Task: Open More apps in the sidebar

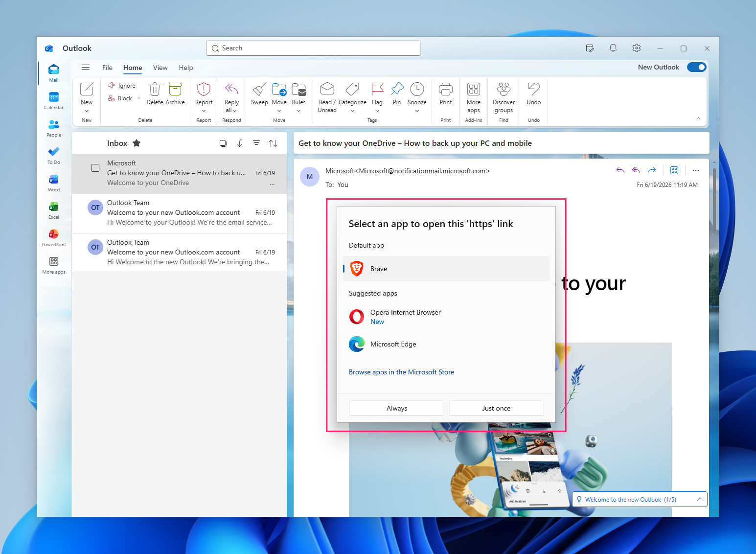Action: point(54,265)
